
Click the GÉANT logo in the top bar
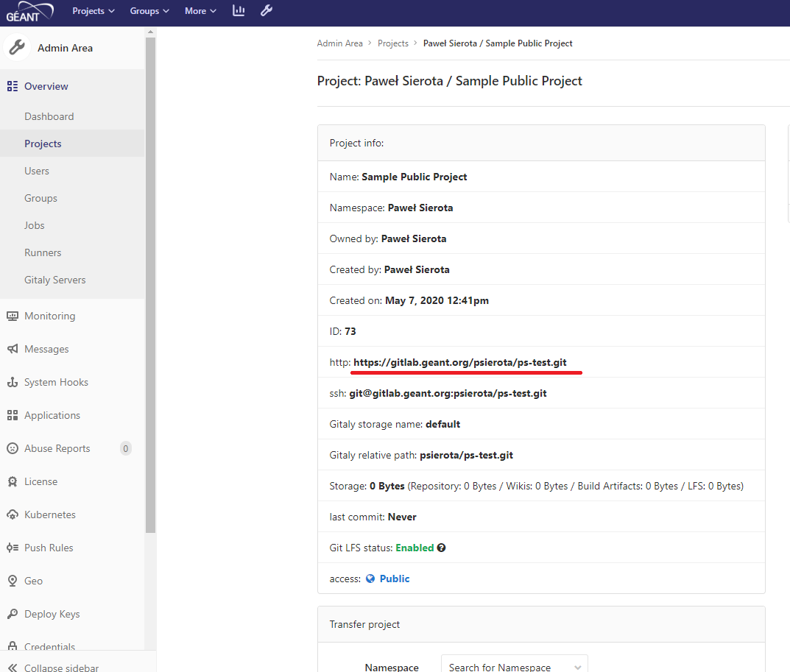[x=29, y=12]
